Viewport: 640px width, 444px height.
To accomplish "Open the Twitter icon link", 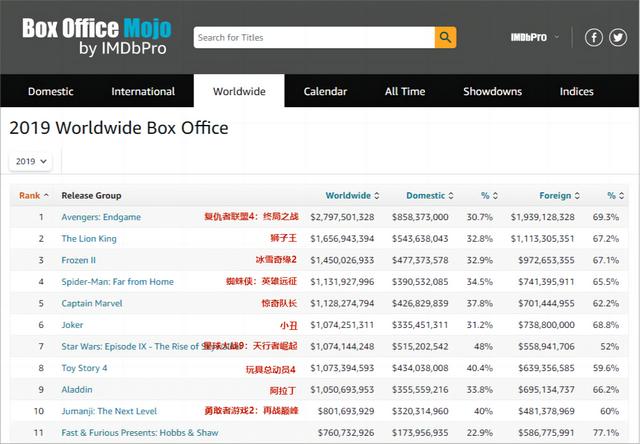I will [618, 38].
